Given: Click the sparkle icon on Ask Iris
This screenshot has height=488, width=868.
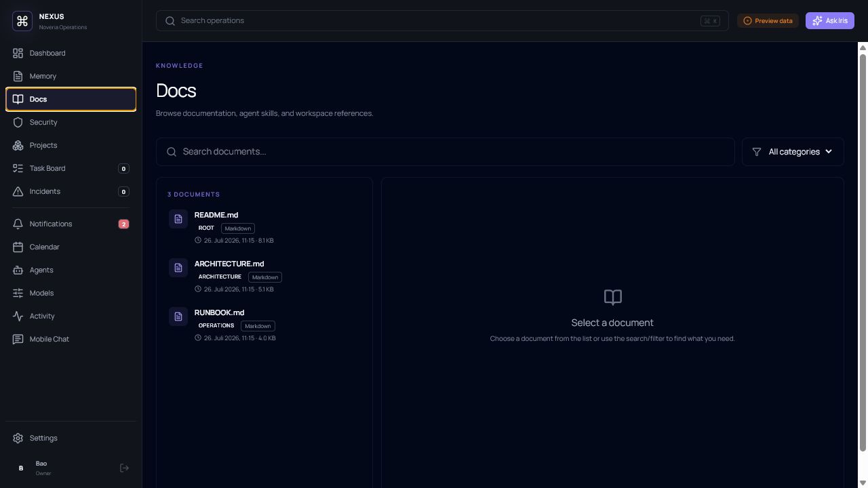Looking at the screenshot, I should point(818,21).
